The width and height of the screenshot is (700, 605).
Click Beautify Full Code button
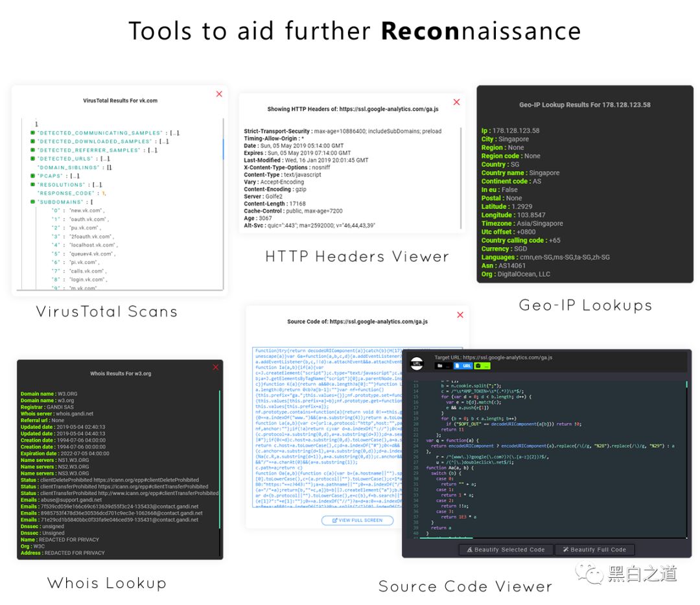click(x=594, y=550)
